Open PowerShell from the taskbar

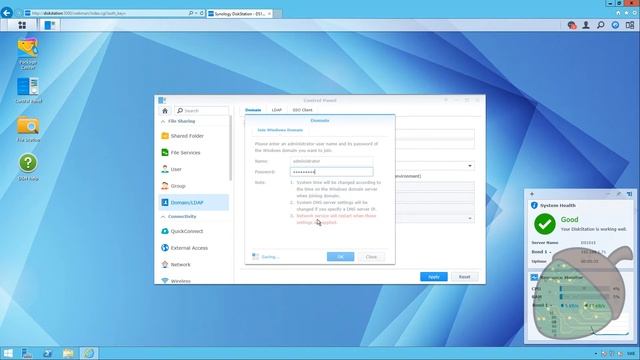[x=47, y=353]
